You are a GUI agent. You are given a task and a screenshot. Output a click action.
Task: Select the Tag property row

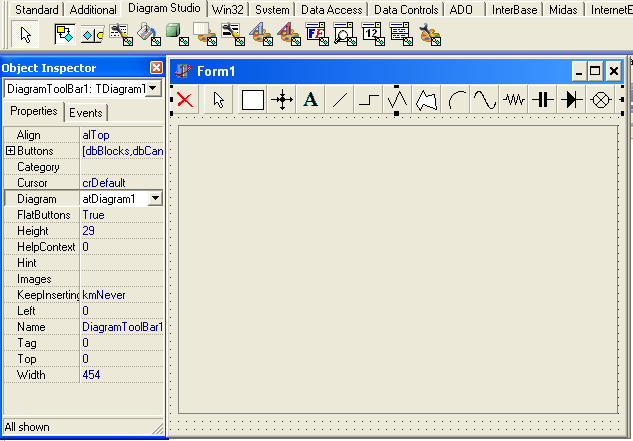83,343
